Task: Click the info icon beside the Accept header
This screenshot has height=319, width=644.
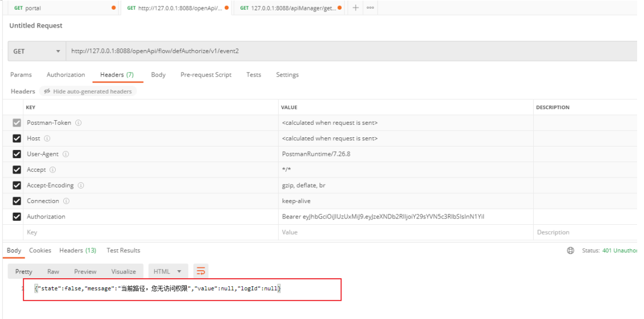Action: [x=53, y=170]
